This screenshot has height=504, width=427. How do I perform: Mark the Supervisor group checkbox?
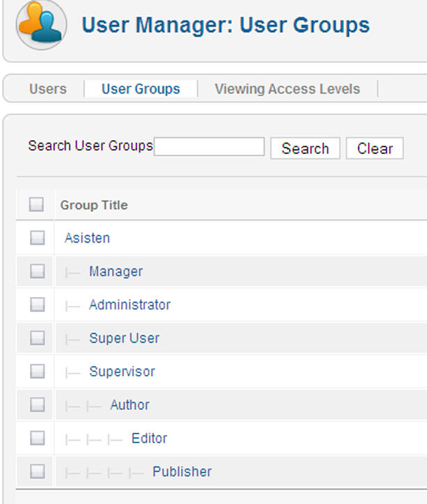point(38,372)
